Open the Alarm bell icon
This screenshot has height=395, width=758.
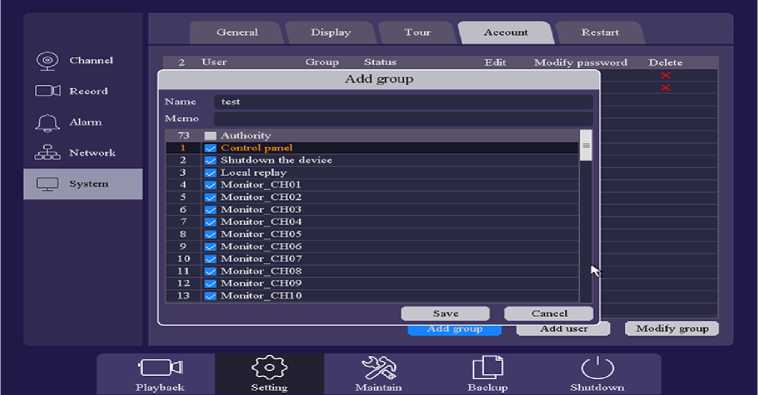click(x=47, y=123)
